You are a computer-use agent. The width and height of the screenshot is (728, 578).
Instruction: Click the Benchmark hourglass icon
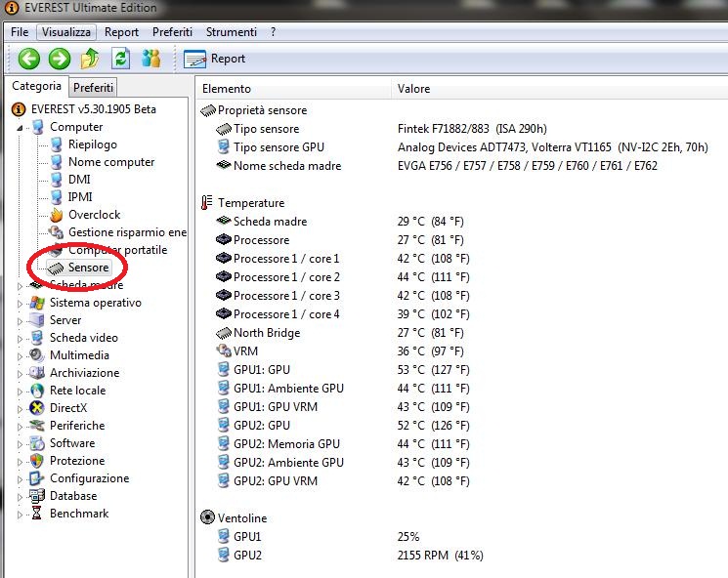(37, 514)
